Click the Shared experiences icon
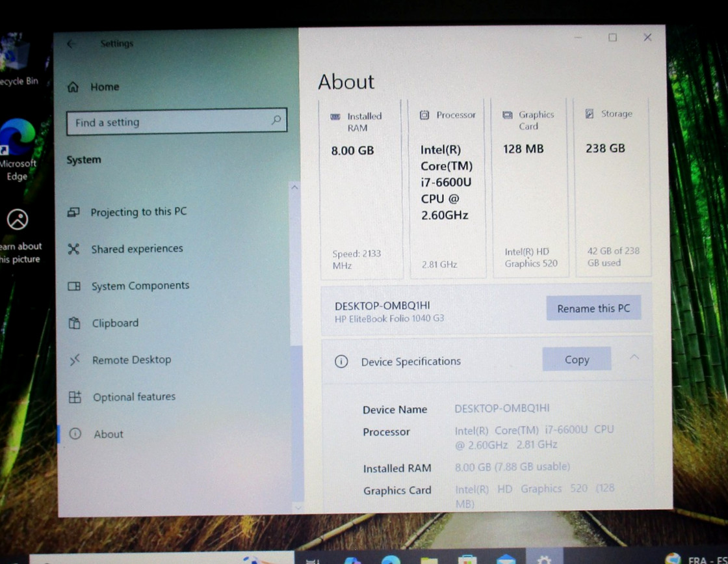728x564 pixels. pyautogui.click(x=73, y=249)
